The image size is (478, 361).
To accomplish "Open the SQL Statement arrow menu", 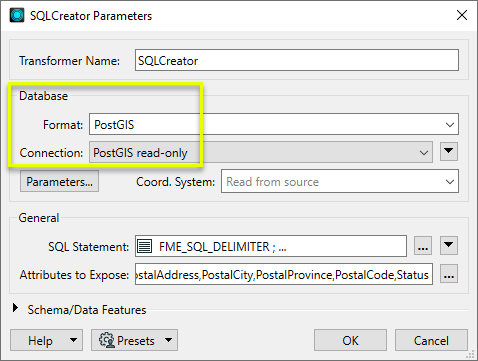I will 449,246.
